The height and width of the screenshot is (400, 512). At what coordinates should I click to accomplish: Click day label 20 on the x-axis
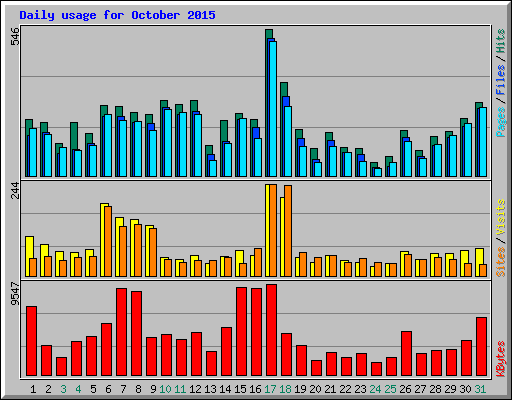(315, 389)
